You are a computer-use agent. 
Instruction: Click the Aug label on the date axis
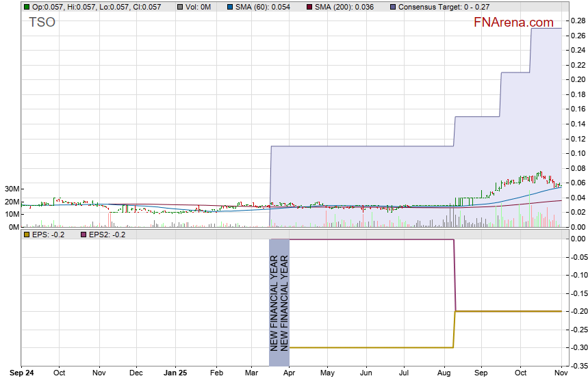(444, 374)
